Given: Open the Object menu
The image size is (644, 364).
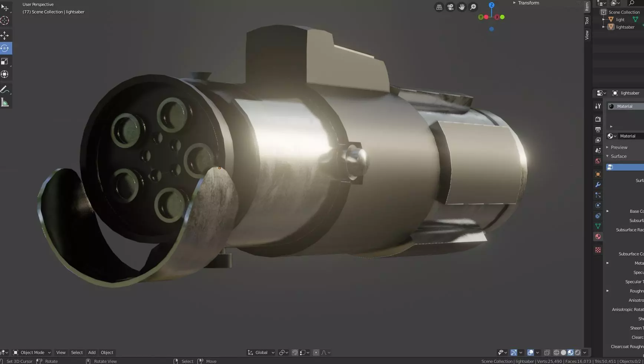Looking at the screenshot, I should 107,353.
